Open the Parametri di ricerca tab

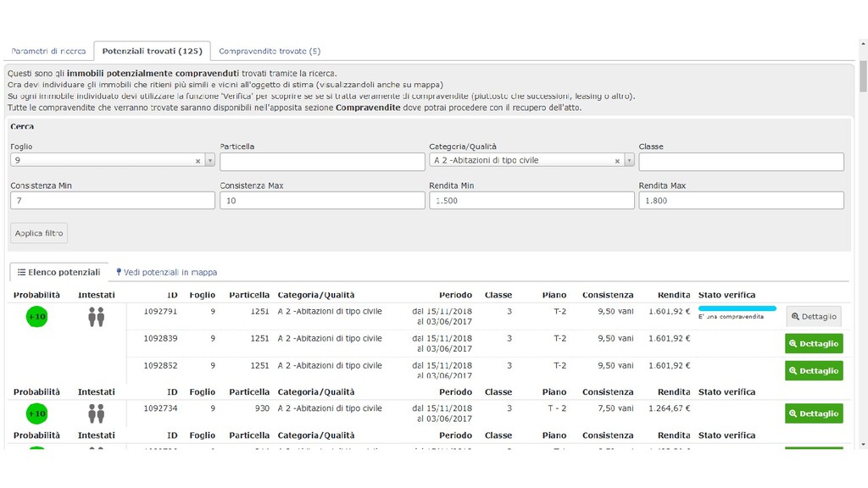(x=48, y=51)
